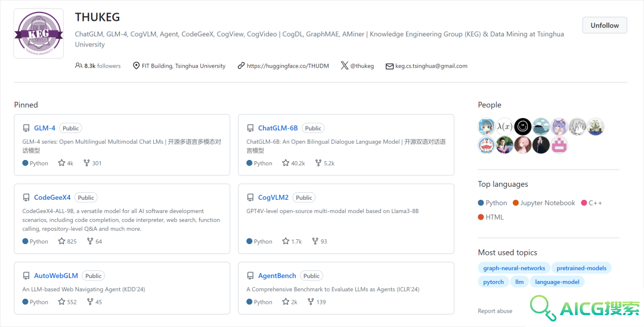
Task: Click 'An LLM-based Web Navigating Agent (KDD'24)' text
Action: coord(84,289)
